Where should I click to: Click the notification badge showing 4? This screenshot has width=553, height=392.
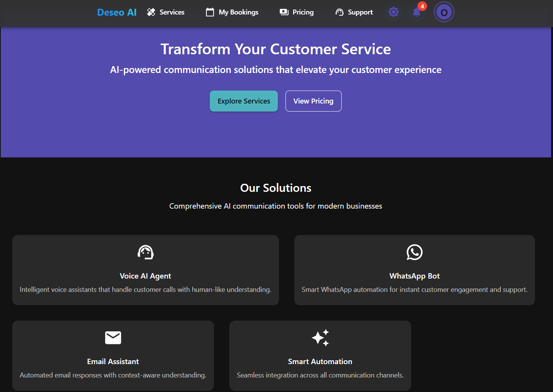click(422, 6)
